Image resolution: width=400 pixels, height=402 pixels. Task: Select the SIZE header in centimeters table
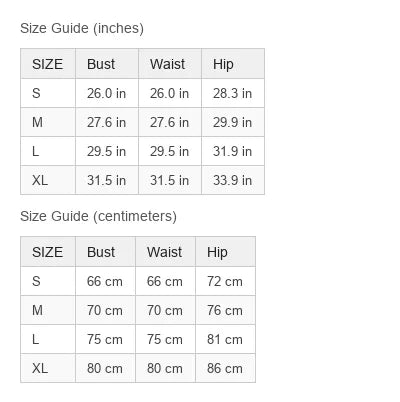point(48,252)
